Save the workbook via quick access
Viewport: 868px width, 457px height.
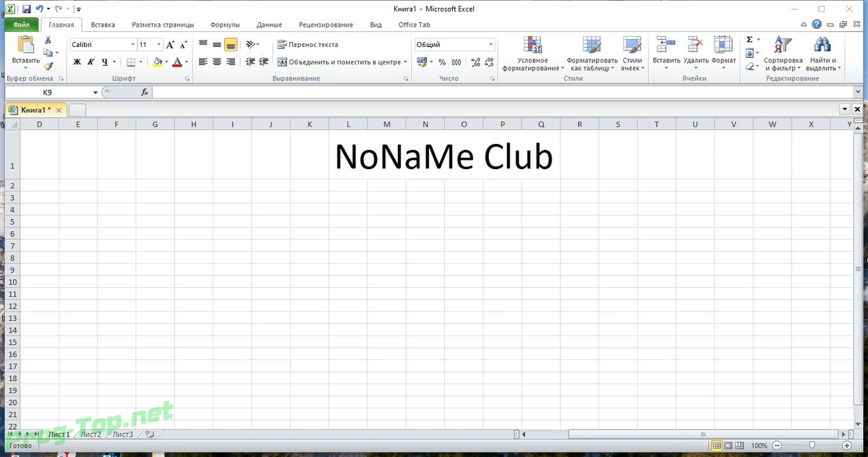click(x=26, y=9)
